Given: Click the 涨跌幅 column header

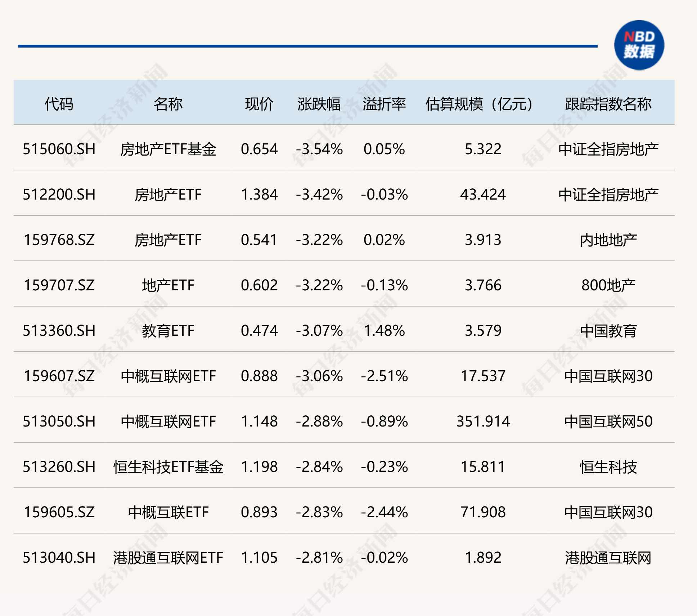Looking at the screenshot, I should (x=319, y=104).
